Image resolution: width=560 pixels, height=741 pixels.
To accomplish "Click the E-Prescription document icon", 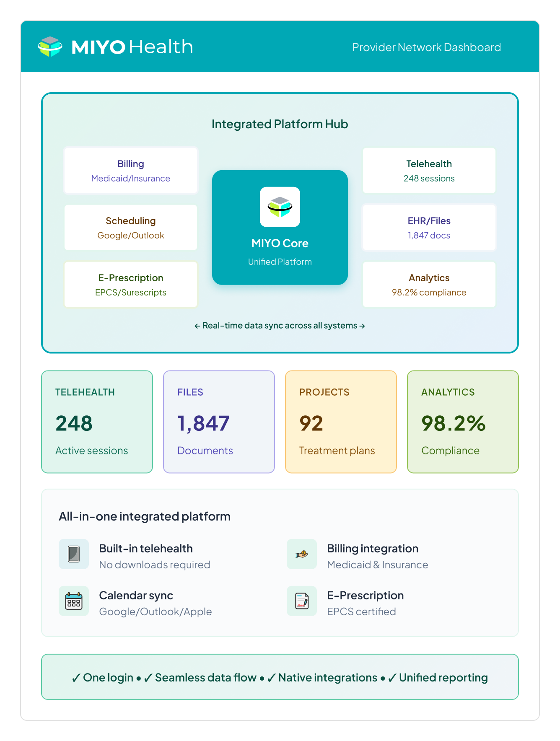I will tap(302, 601).
